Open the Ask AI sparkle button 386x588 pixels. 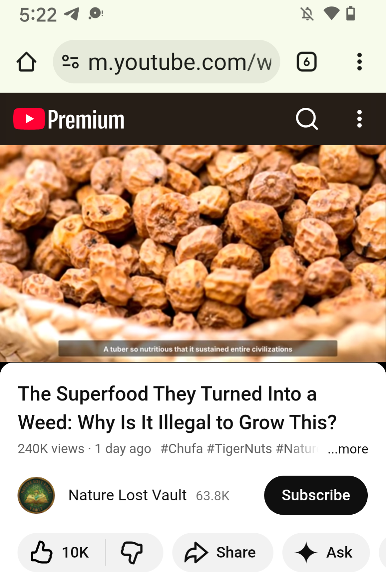tap(326, 552)
